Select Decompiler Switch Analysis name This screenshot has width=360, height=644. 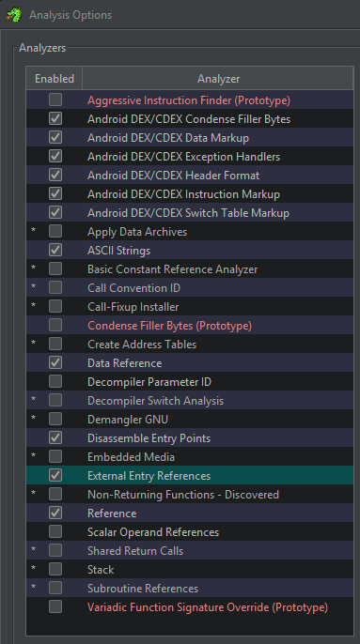(x=155, y=401)
